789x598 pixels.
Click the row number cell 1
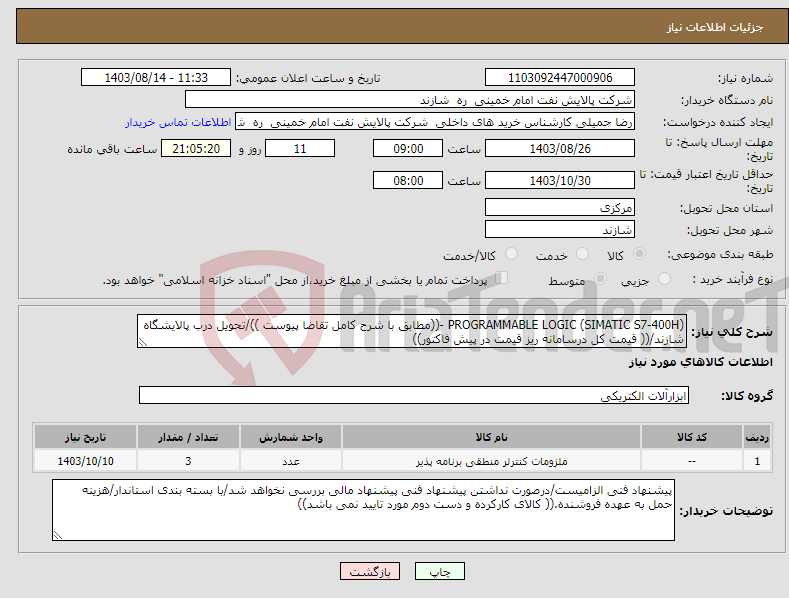(x=757, y=461)
